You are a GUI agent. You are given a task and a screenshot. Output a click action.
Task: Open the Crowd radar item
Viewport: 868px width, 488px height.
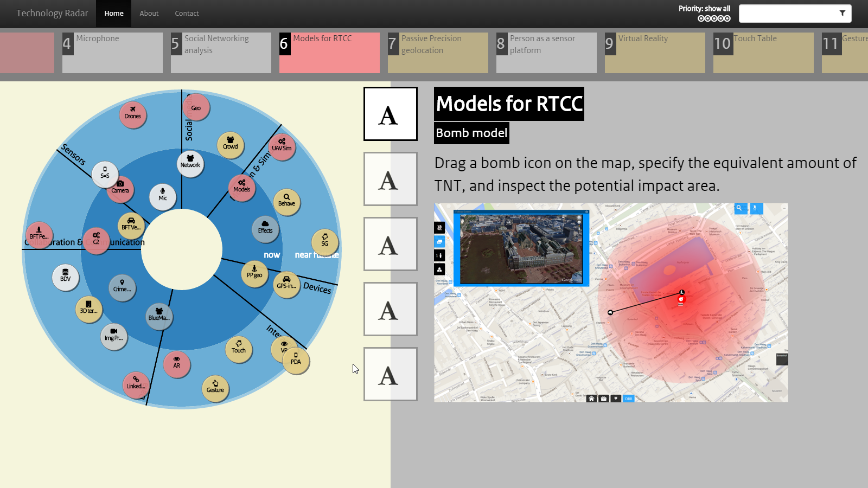pyautogui.click(x=230, y=145)
